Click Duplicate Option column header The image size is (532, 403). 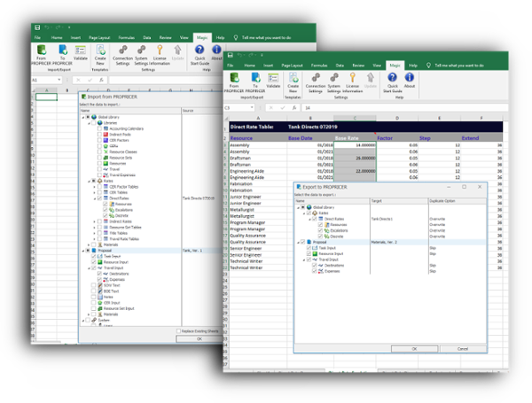tap(457, 201)
